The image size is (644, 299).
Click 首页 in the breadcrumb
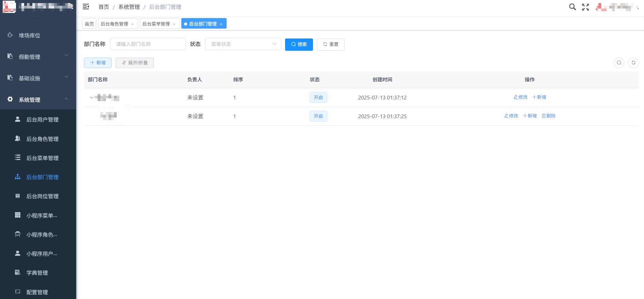click(x=104, y=7)
